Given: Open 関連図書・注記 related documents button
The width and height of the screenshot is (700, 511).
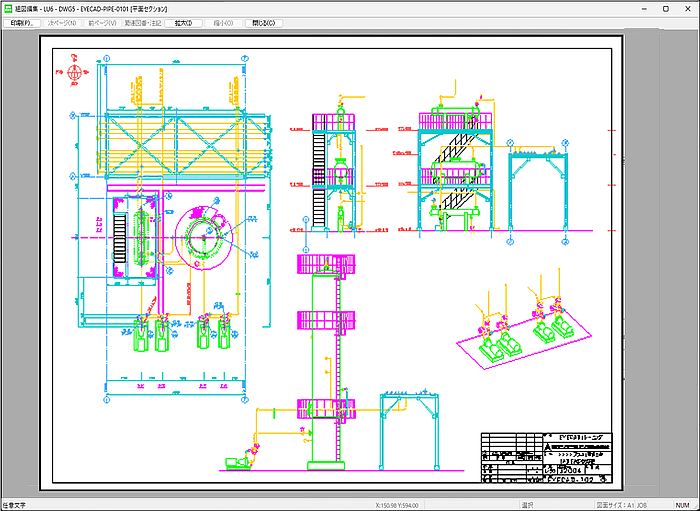Looking at the screenshot, I should pyautogui.click(x=142, y=22).
